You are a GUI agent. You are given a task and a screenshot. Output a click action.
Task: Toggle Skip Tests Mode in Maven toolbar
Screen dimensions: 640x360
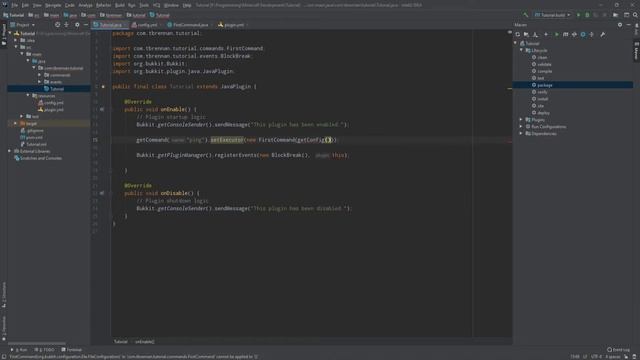[583, 35]
